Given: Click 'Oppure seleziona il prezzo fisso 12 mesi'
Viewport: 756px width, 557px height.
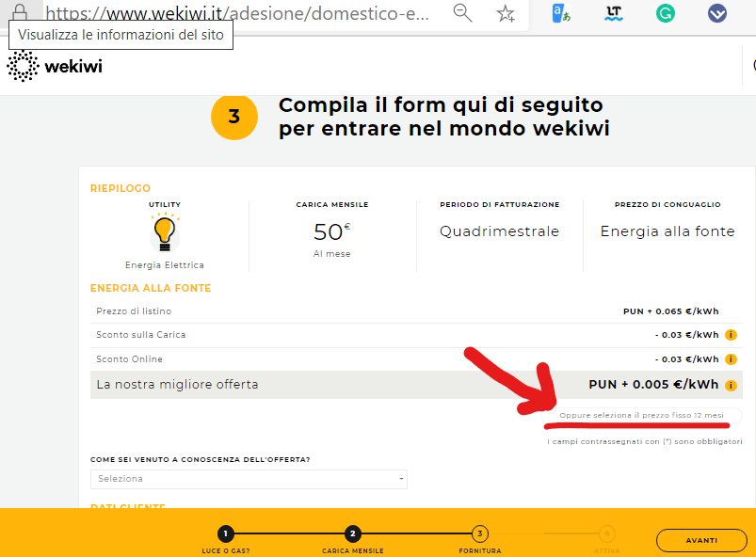Looking at the screenshot, I should (642, 415).
